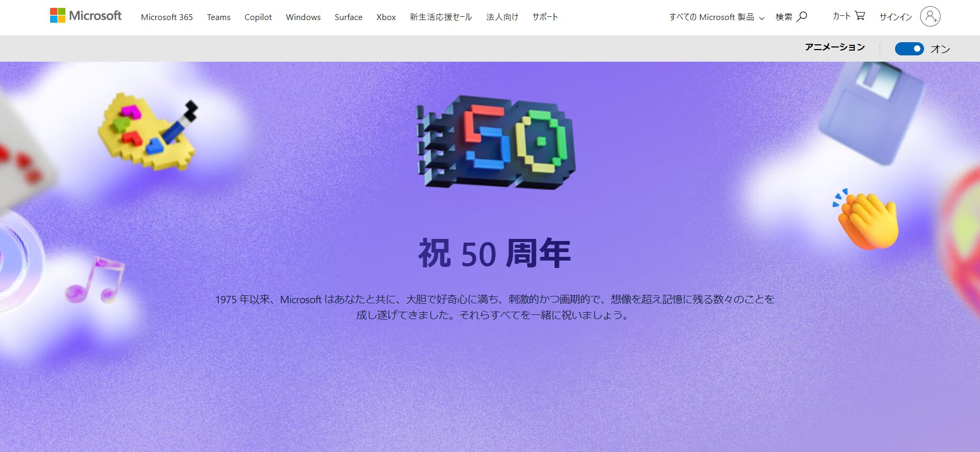Click the pixel 50 anniversary logo
Screen dimensions: 980x452
click(x=496, y=141)
